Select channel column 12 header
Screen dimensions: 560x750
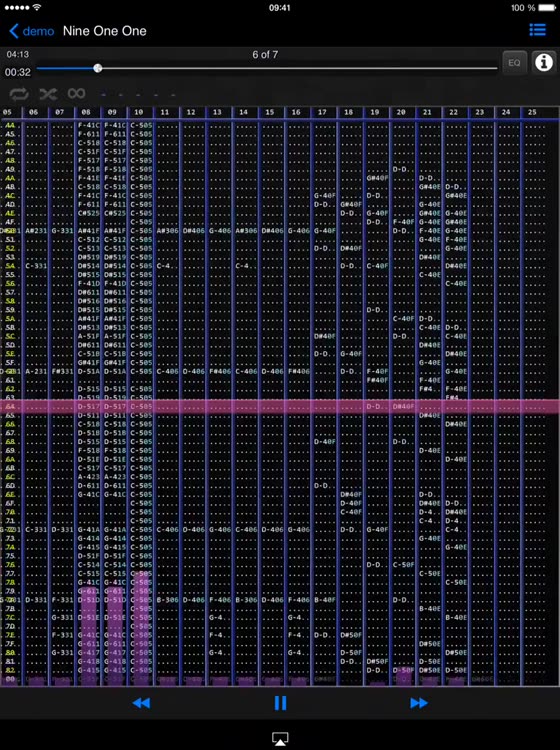click(191, 112)
